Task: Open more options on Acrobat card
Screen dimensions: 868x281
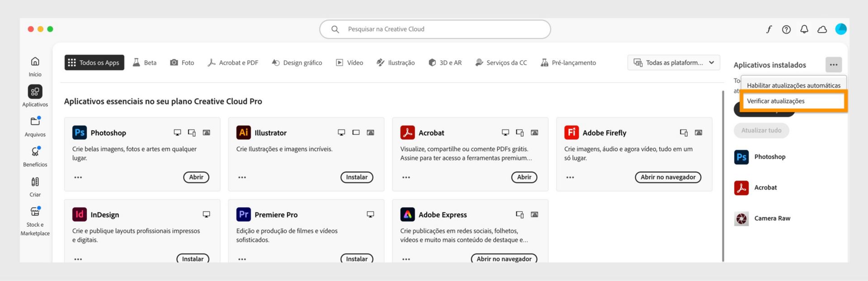Action: [406, 177]
